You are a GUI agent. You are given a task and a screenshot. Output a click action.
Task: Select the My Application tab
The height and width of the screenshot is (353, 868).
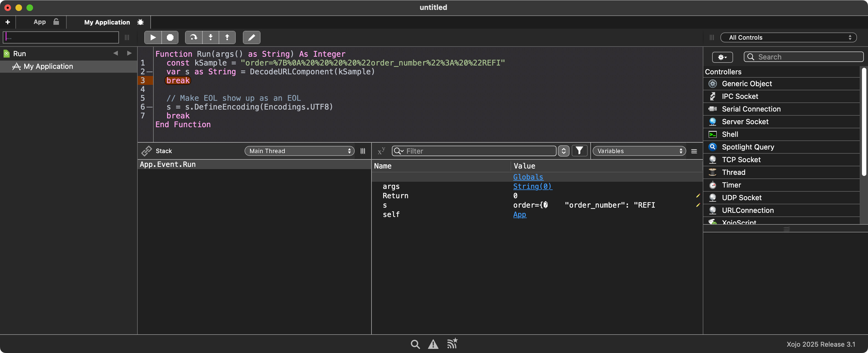pos(107,22)
